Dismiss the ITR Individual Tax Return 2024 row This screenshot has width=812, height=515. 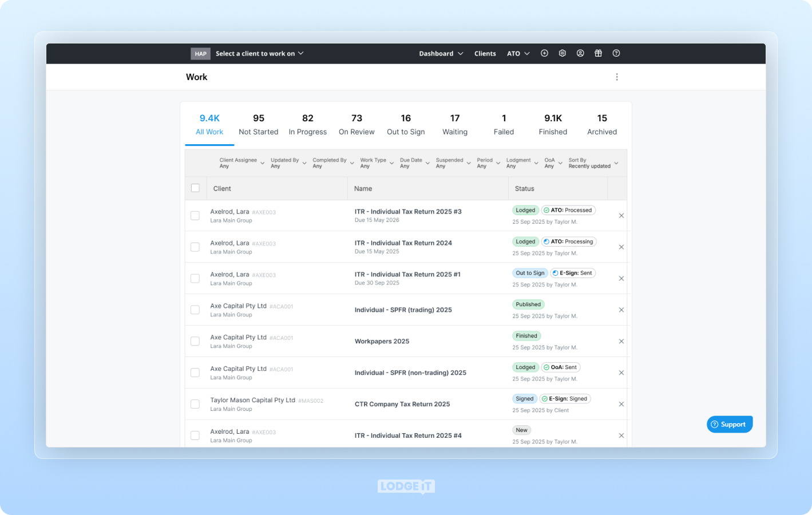[x=621, y=247]
